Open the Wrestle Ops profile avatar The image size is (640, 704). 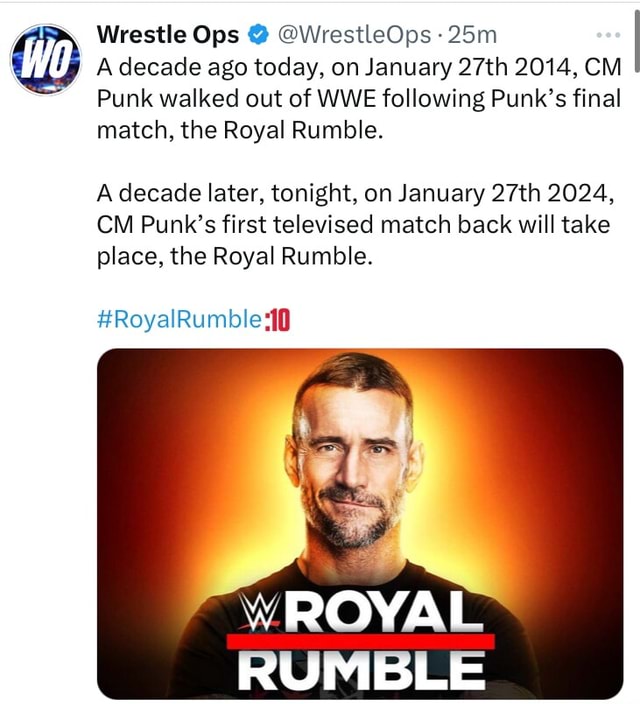tap(45, 59)
